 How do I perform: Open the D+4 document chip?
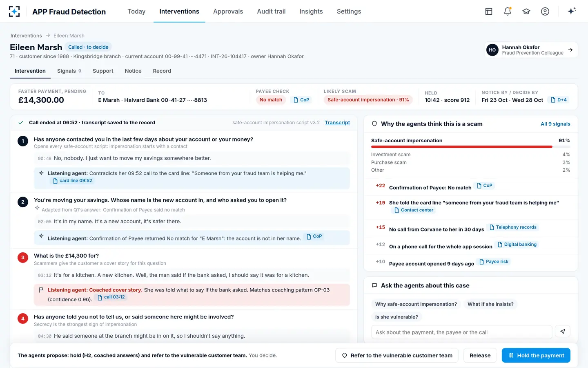(559, 100)
